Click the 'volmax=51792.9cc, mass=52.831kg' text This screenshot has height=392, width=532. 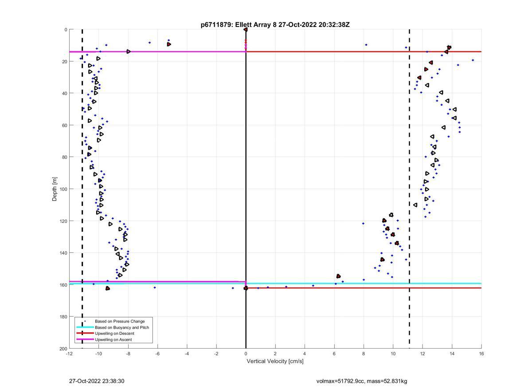pos(362,381)
